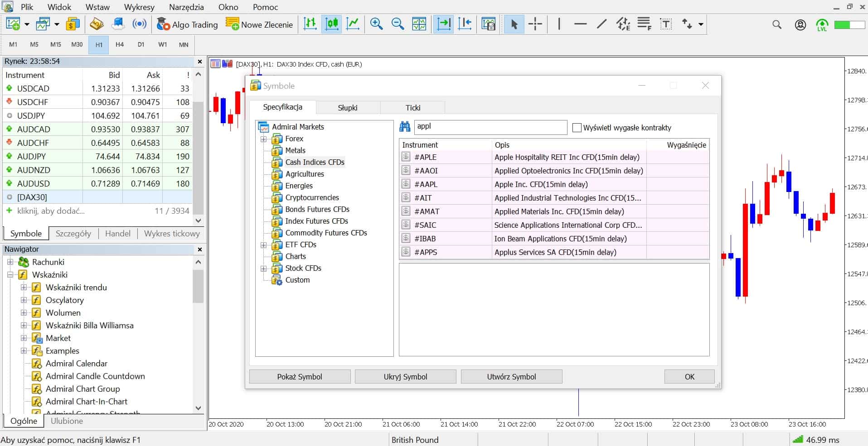Zoom in on the chart
Viewport: 868px width, 446px height.
pos(376,24)
